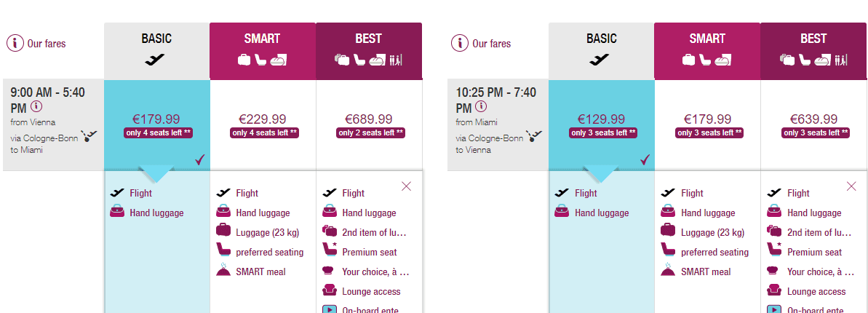
Task: Click the return SMART fare column header
Action: pyautogui.click(x=707, y=51)
